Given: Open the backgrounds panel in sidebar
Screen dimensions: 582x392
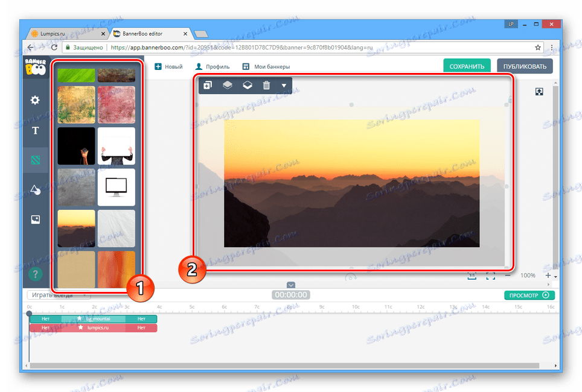Looking at the screenshot, I should [x=35, y=160].
